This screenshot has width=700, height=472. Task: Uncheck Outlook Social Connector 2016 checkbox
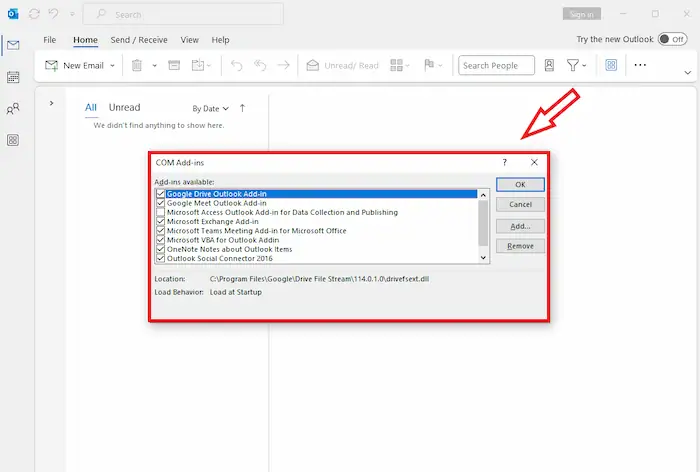pyautogui.click(x=160, y=259)
